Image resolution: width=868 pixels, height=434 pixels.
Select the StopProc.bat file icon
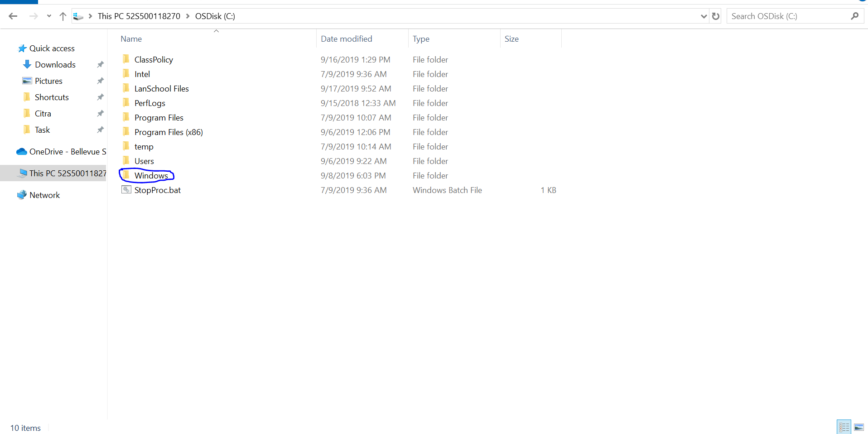126,190
